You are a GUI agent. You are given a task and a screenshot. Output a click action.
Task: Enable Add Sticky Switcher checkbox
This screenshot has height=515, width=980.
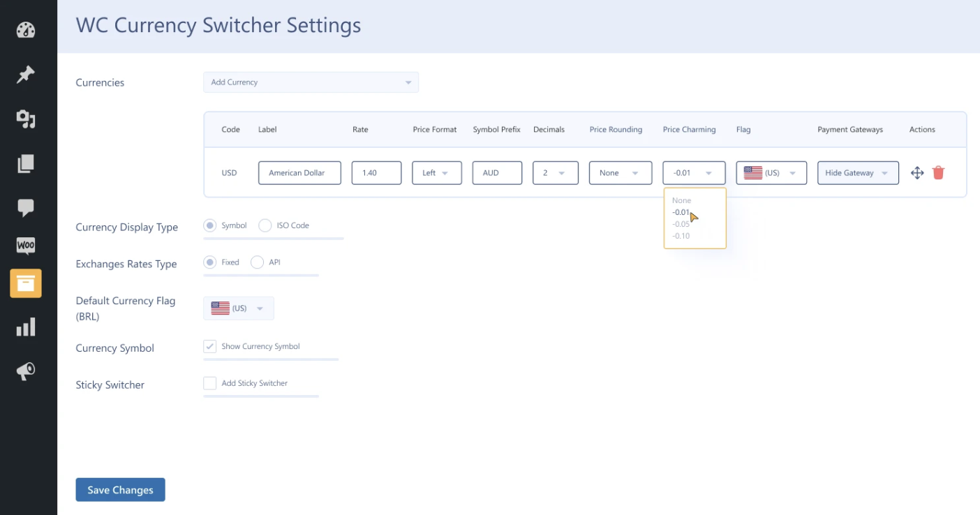[x=209, y=383]
